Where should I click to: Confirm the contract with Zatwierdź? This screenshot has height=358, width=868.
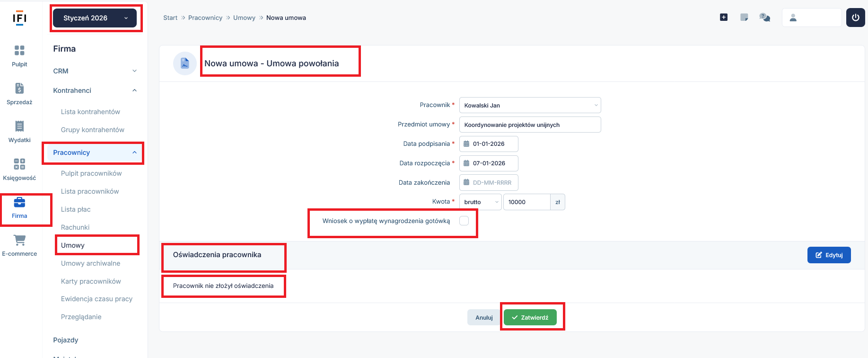(530, 317)
